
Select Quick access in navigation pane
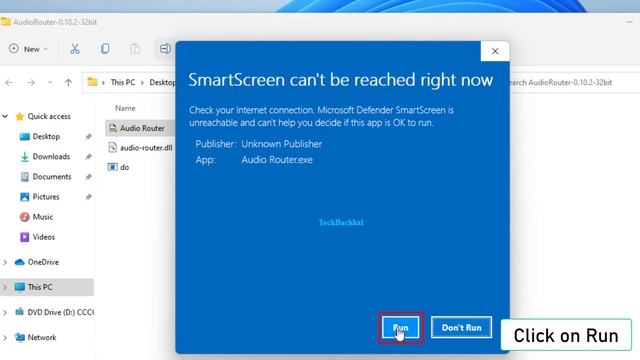pos(49,116)
